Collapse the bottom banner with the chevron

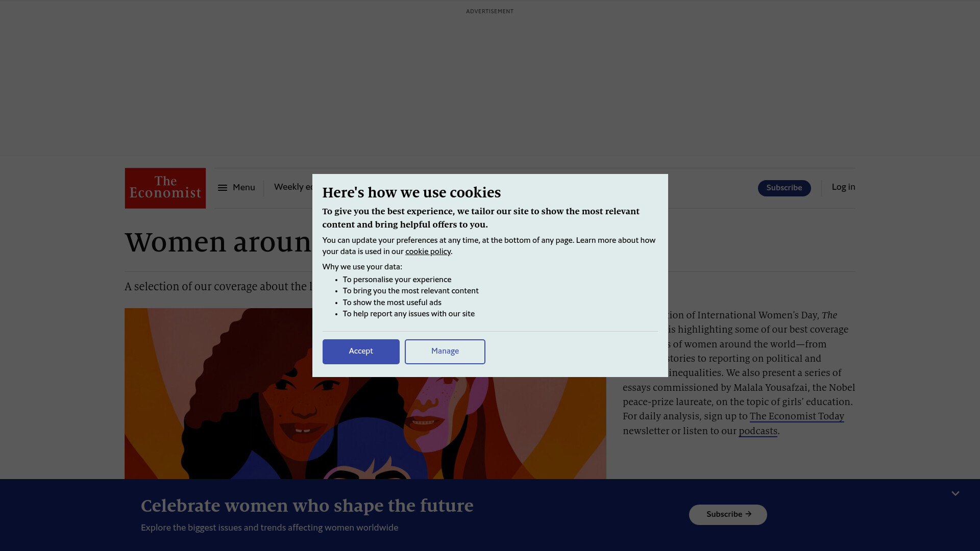pos(955,493)
